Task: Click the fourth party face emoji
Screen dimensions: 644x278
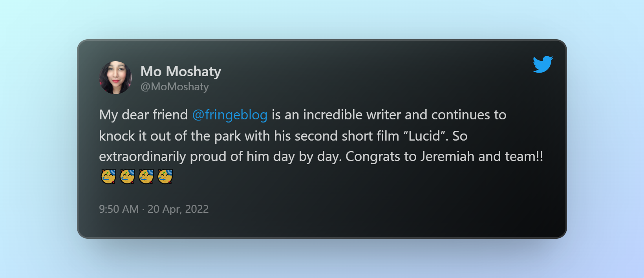Action: pyautogui.click(x=165, y=177)
